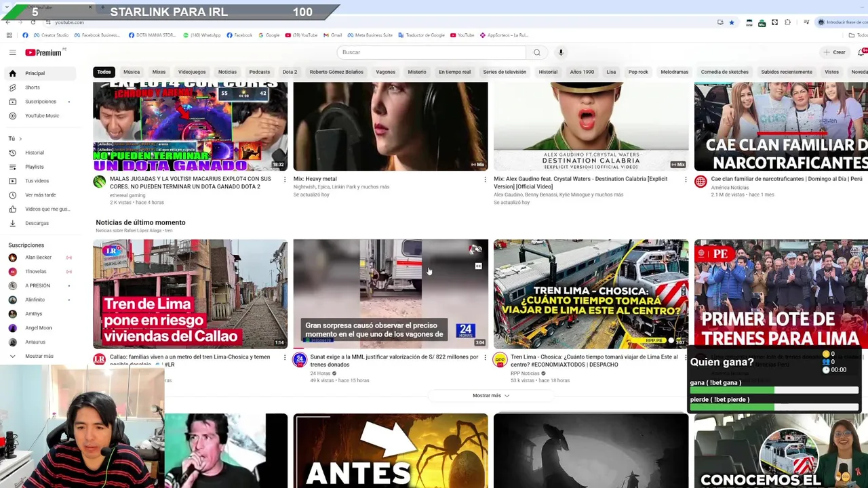The width and height of the screenshot is (868, 488).
Task: Click the YouTube search input field
Action: [x=431, y=52]
